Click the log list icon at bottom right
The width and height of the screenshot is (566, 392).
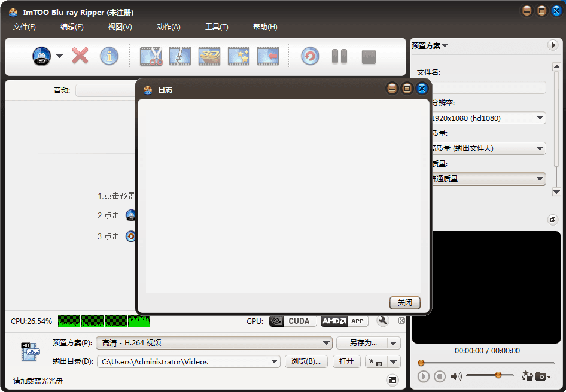(392, 379)
